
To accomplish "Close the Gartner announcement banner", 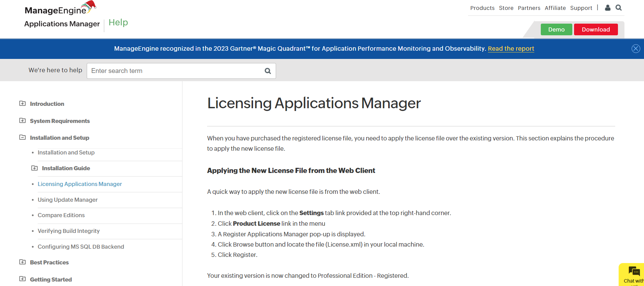I will (x=636, y=49).
